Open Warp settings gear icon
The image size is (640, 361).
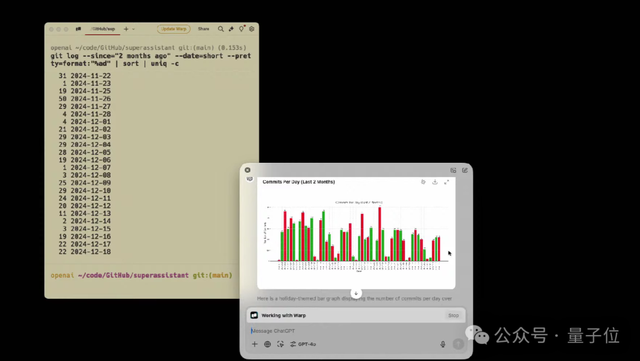252,29
